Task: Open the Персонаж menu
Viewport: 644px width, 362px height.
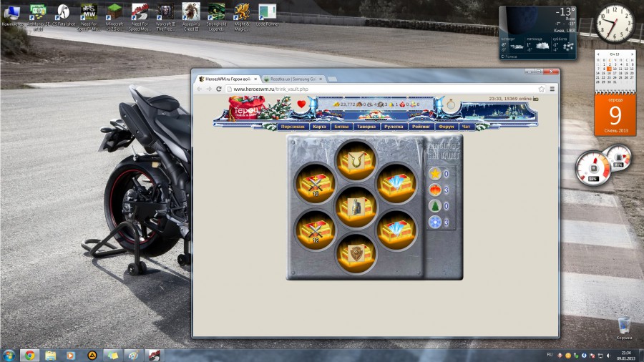Action: pos(293,127)
